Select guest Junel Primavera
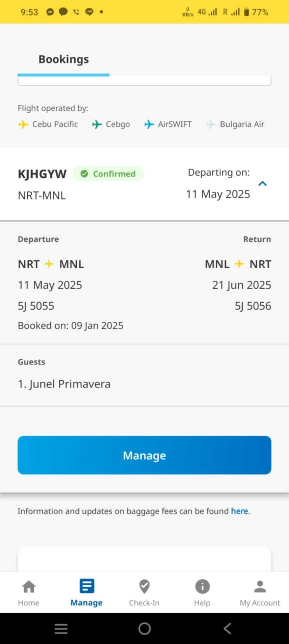The image size is (289, 644). 64,384
